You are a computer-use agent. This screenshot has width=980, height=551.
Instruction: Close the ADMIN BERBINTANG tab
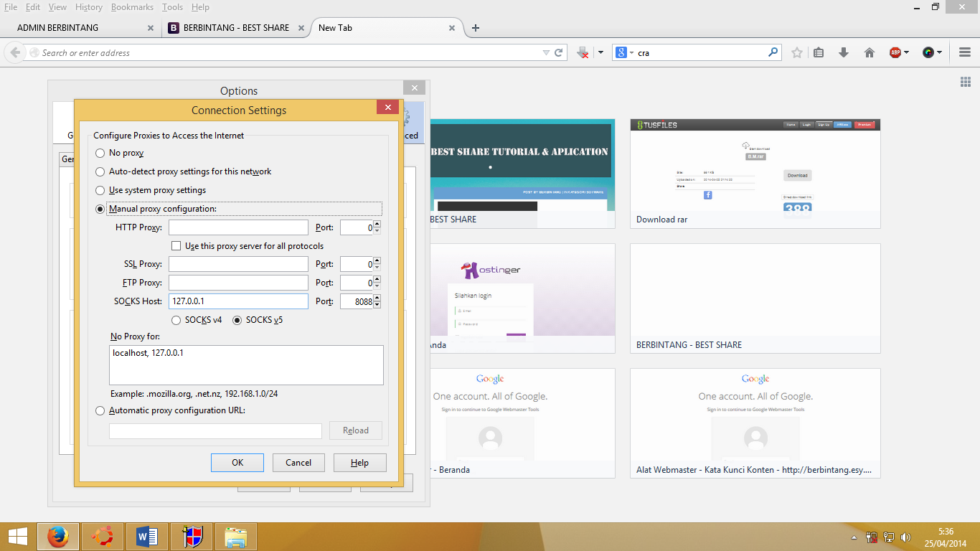click(151, 28)
